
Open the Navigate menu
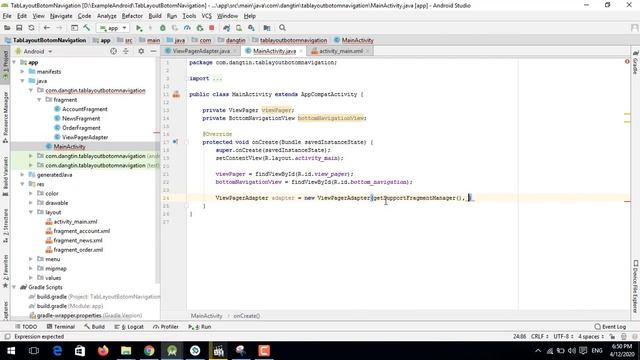61,16
